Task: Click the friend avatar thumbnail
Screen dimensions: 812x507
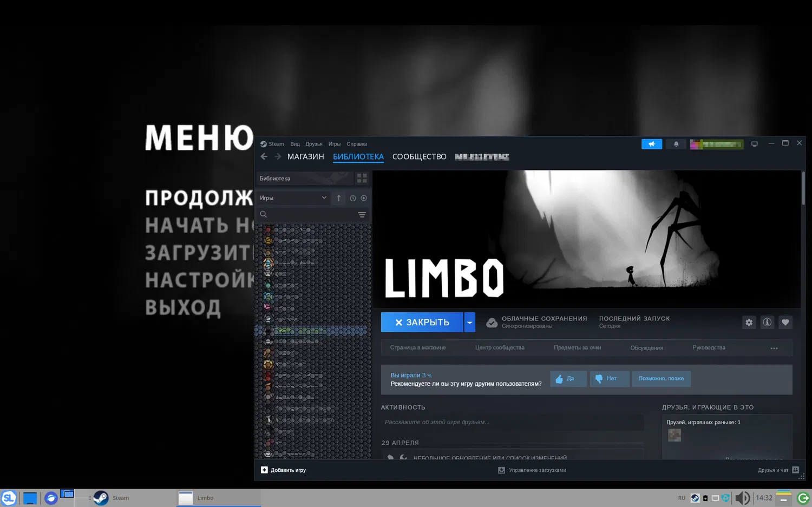Action: click(x=675, y=435)
